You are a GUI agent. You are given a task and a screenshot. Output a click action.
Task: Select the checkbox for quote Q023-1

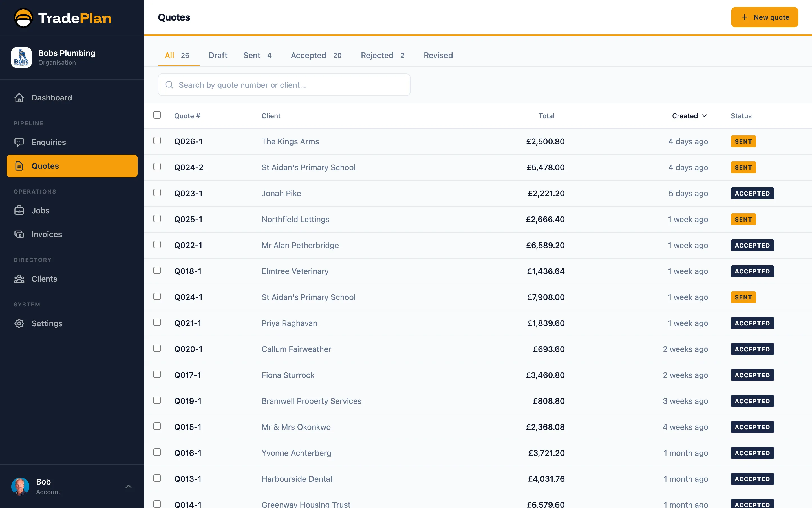coord(157,192)
